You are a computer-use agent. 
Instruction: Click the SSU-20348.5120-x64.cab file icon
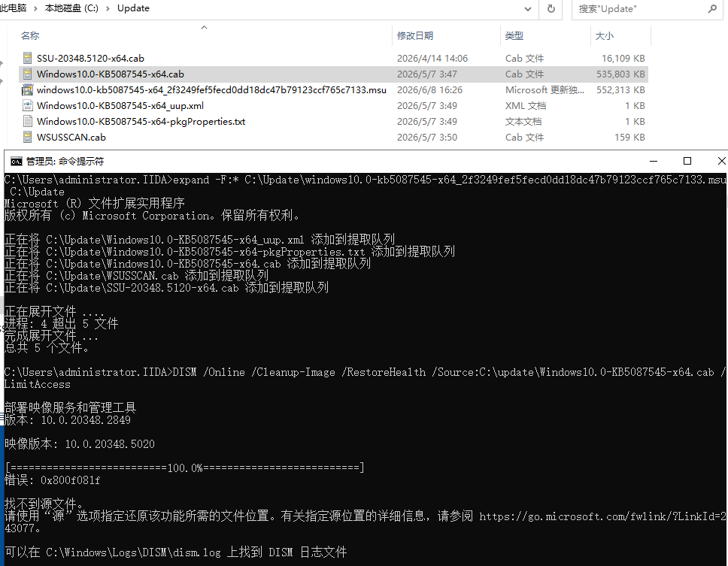(28, 58)
